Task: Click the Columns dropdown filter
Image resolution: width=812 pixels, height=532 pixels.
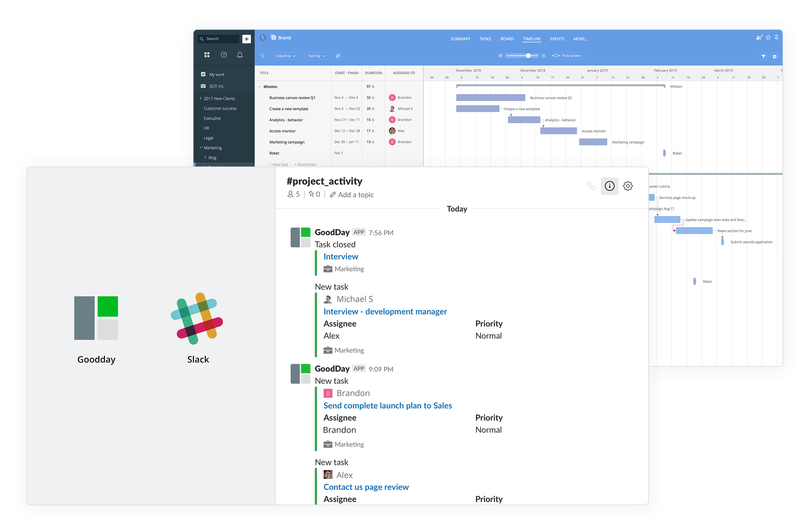Action: [x=284, y=56]
